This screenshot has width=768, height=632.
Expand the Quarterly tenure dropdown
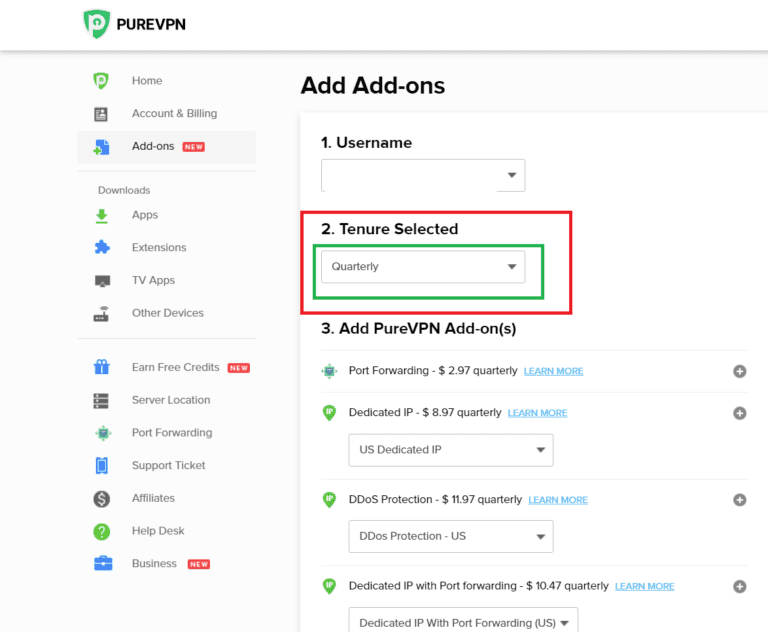423,267
